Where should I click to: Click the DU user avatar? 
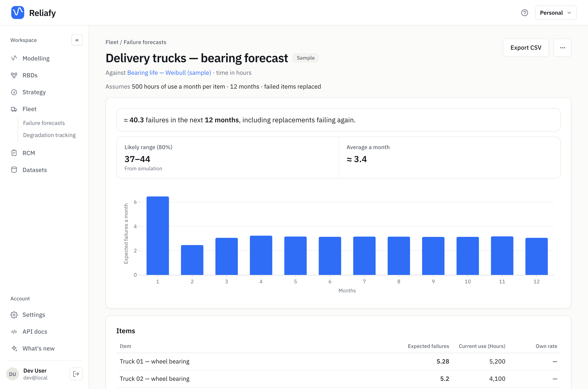[12, 374]
